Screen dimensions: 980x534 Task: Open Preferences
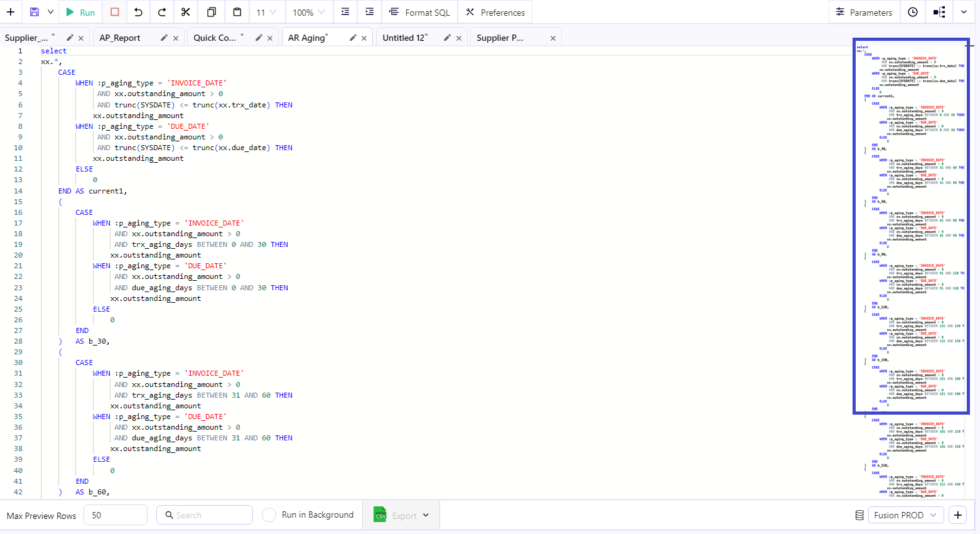495,12
